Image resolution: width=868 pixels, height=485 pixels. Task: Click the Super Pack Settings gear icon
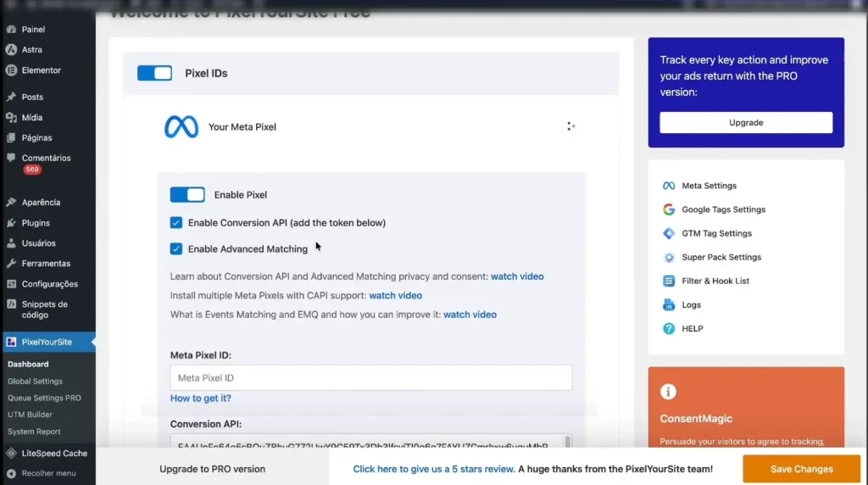click(669, 257)
